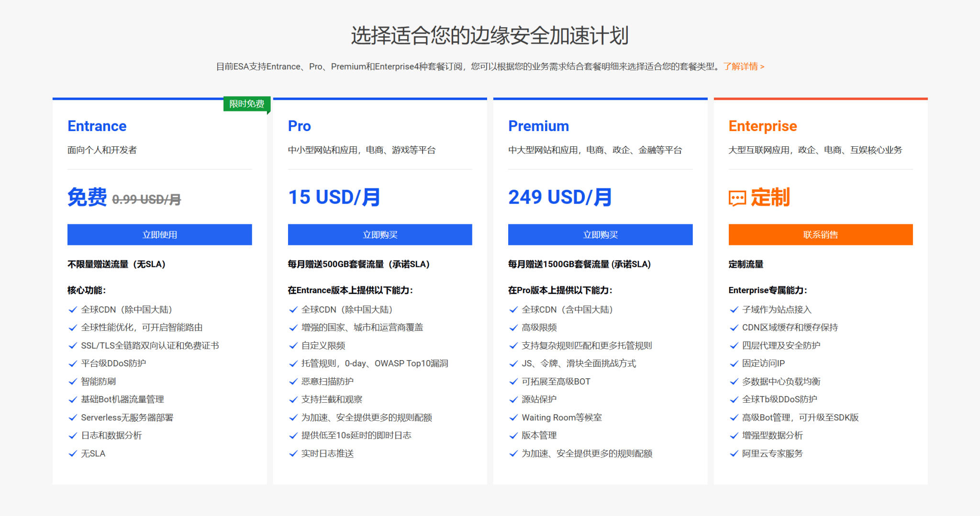This screenshot has width=980, height=516.
Task: Select the Premium plan title
Action: (x=538, y=126)
